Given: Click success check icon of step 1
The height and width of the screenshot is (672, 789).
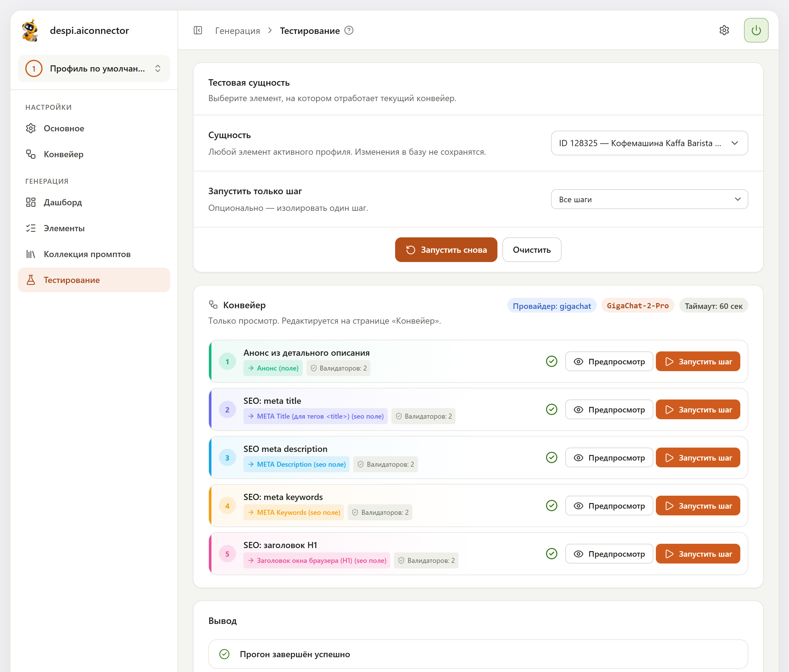Looking at the screenshot, I should [x=551, y=361].
